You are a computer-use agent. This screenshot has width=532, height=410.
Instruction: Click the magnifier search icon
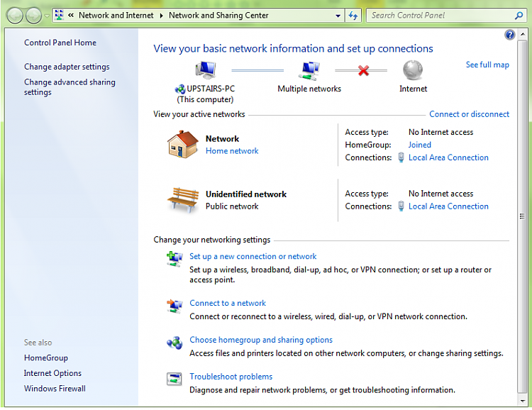click(x=519, y=16)
